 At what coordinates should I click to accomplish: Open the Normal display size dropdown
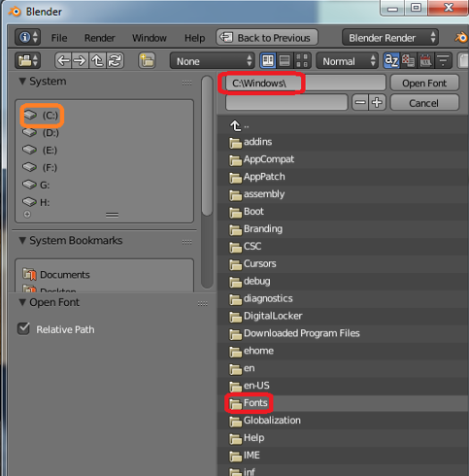tap(347, 61)
